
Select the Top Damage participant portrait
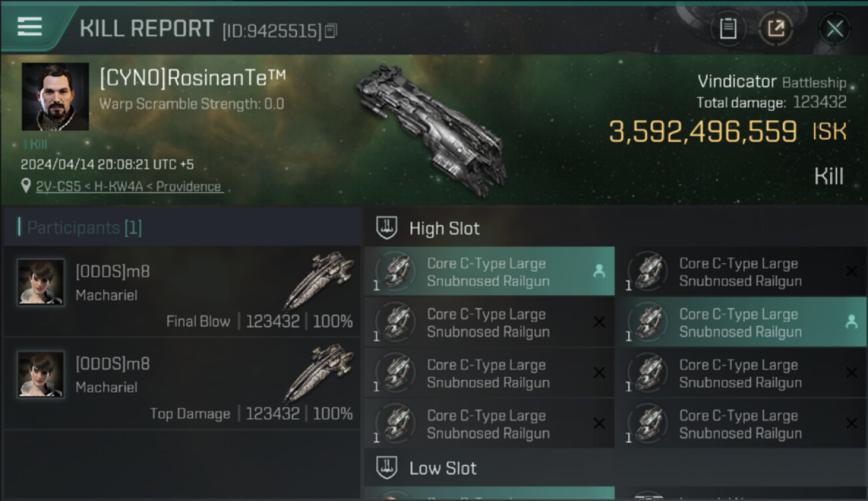(x=41, y=374)
